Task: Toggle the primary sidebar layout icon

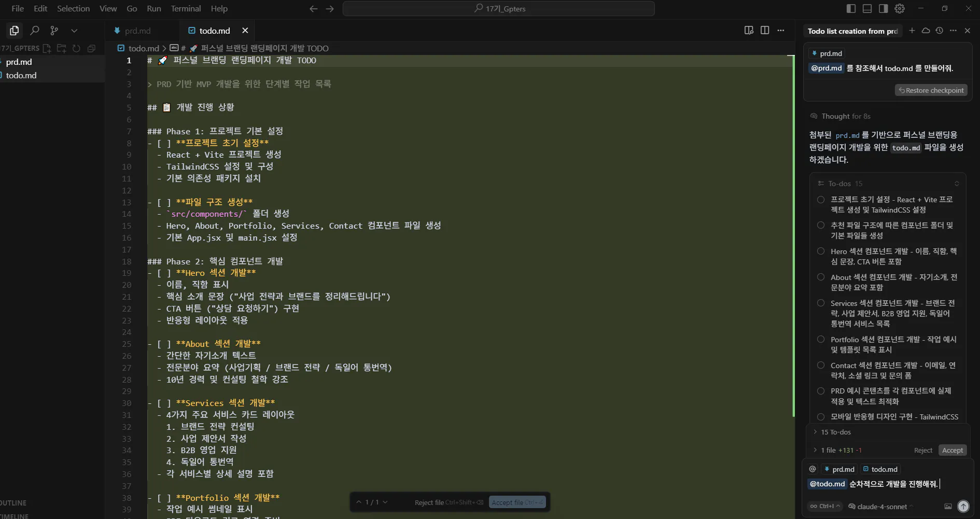Action: click(x=851, y=9)
